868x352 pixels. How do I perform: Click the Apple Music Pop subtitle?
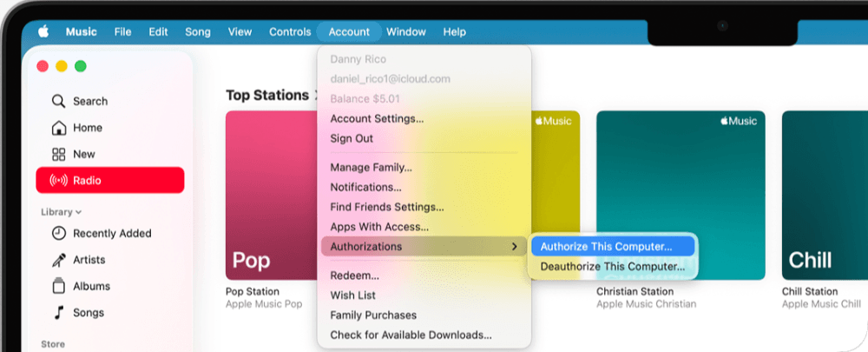(x=264, y=304)
